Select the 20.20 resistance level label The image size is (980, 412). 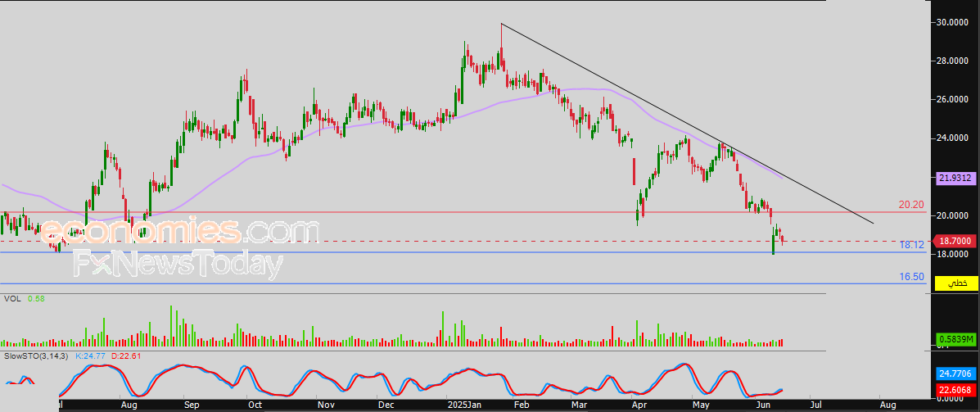[911, 205]
